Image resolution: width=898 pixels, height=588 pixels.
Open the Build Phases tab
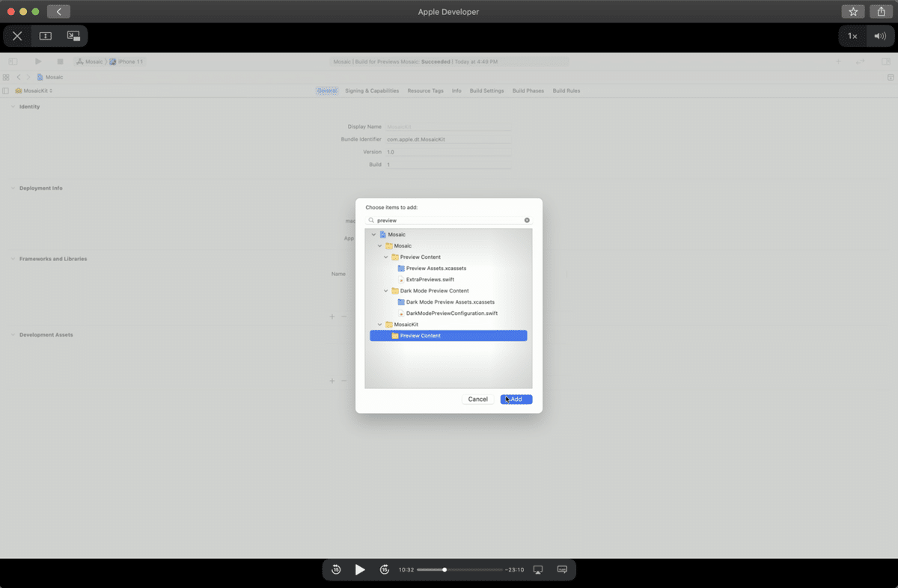pos(528,91)
